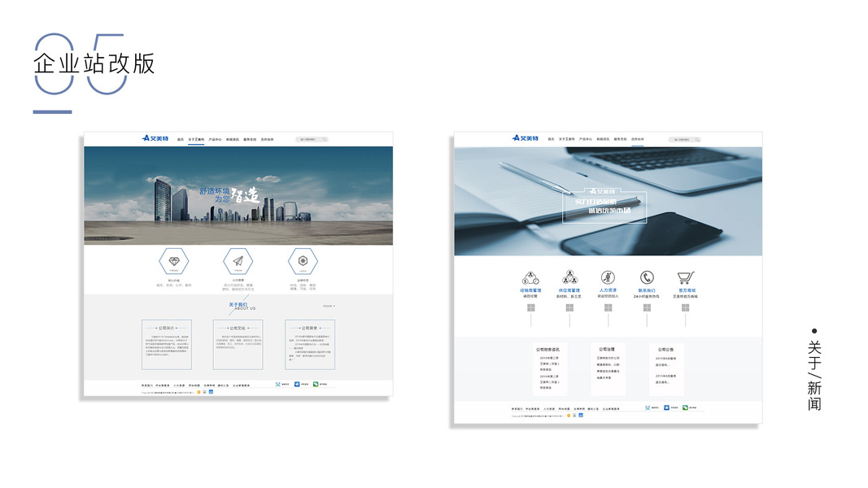Click the search magnifier in right mockup

[697, 139]
